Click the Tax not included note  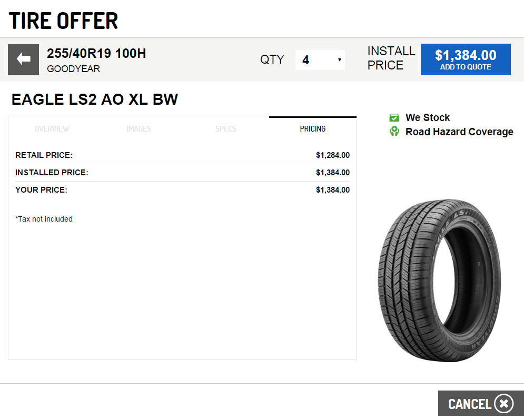point(44,219)
